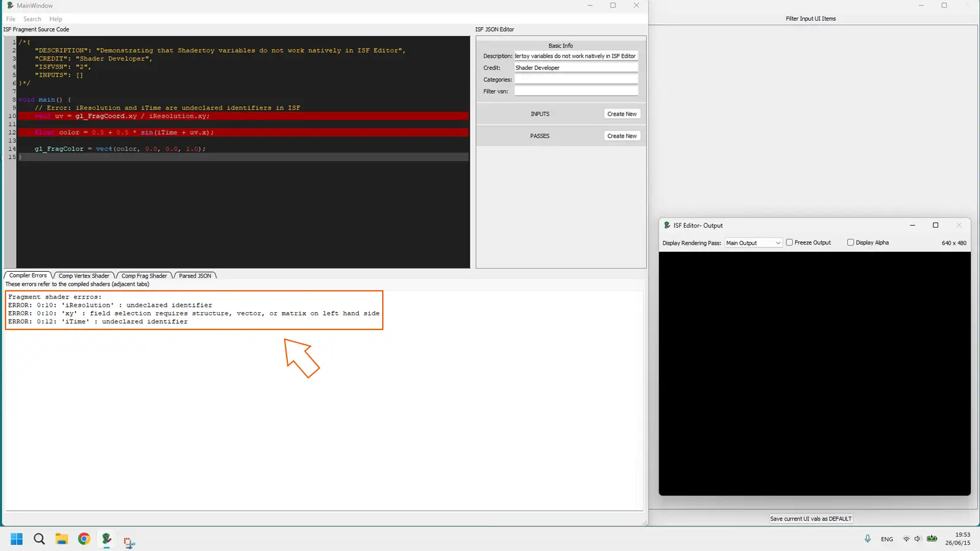Screen dimensions: 980x551
Task: Click the MainWindow title bar app icon
Action: tap(10, 6)
